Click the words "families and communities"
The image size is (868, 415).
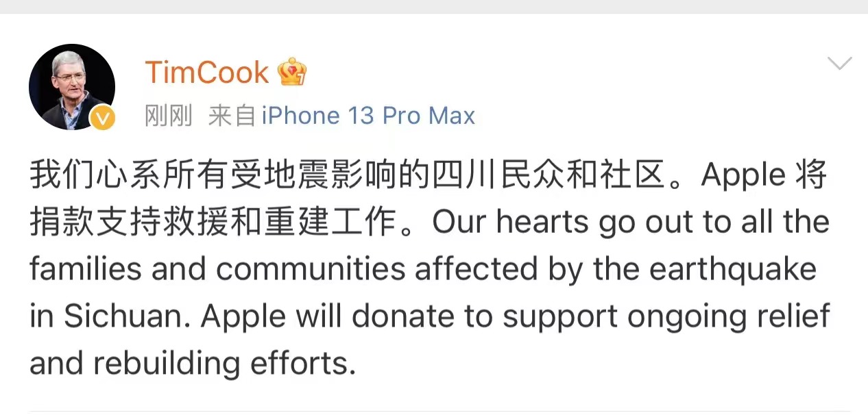(217, 270)
